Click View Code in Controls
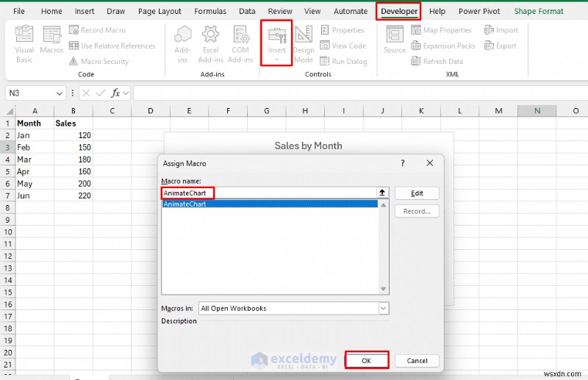The image size is (588, 380). [x=343, y=46]
